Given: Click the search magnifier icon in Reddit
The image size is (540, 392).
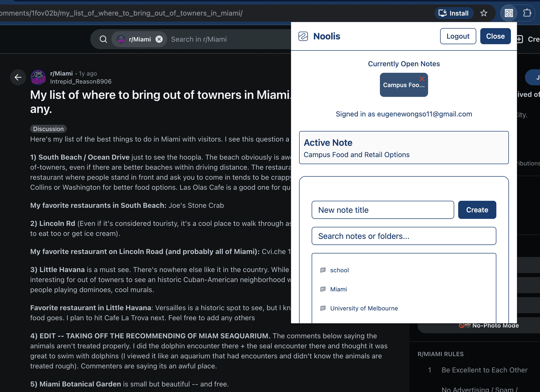Looking at the screenshot, I should (x=103, y=39).
